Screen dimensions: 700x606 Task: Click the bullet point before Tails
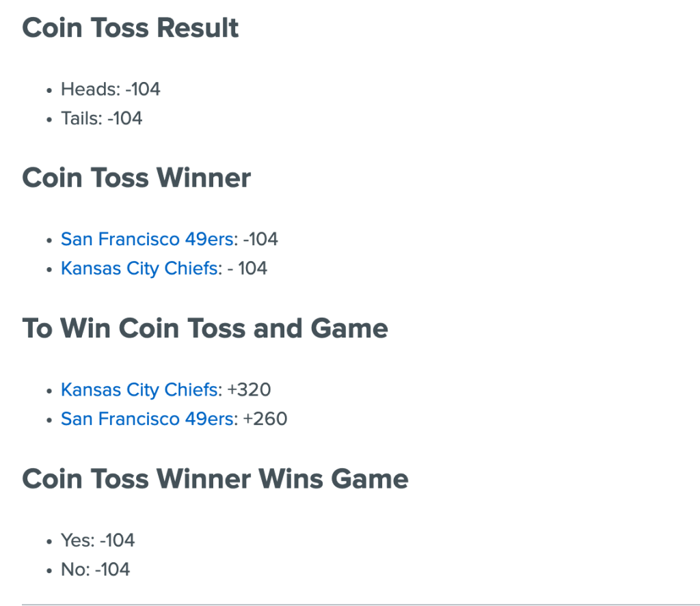click(49, 120)
